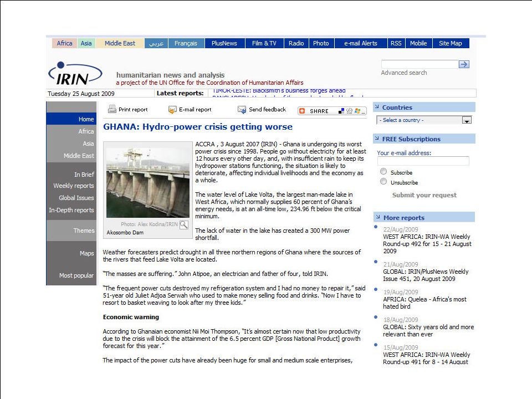The width and height of the screenshot is (532, 399).
Task: Switch to the Arabic language tab
Action: (156, 43)
